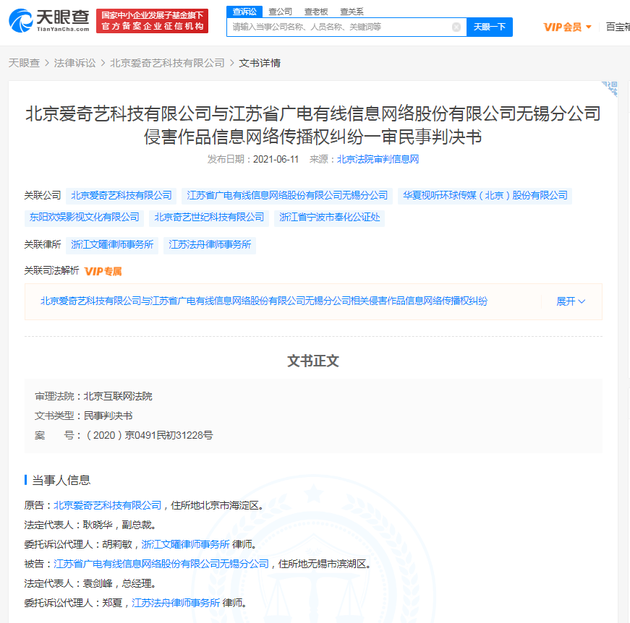Screen dimensions: 630x623
Task: Go to 天眼查 breadcrumb home
Action: [24, 63]
